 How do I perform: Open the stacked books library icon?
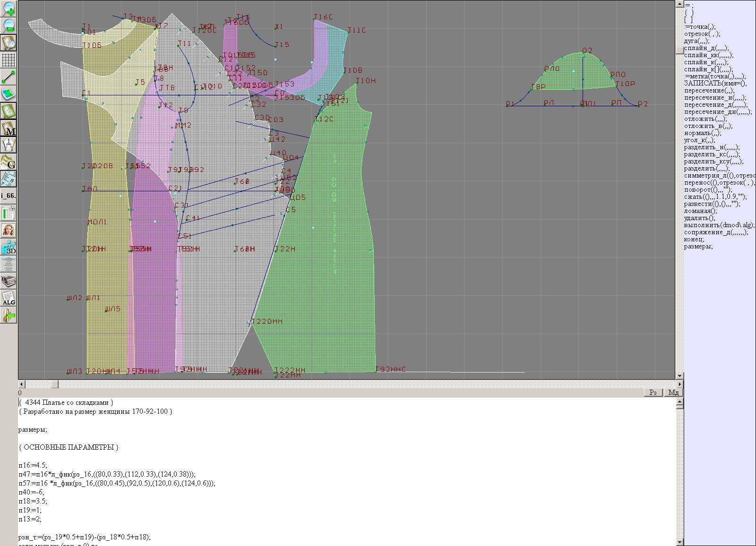click(x=9, y=282)
